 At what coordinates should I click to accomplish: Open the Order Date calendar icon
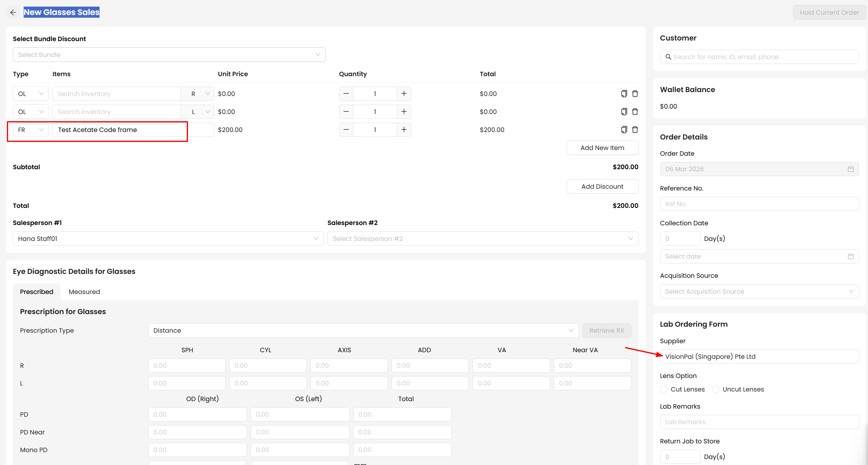[851, 169]
